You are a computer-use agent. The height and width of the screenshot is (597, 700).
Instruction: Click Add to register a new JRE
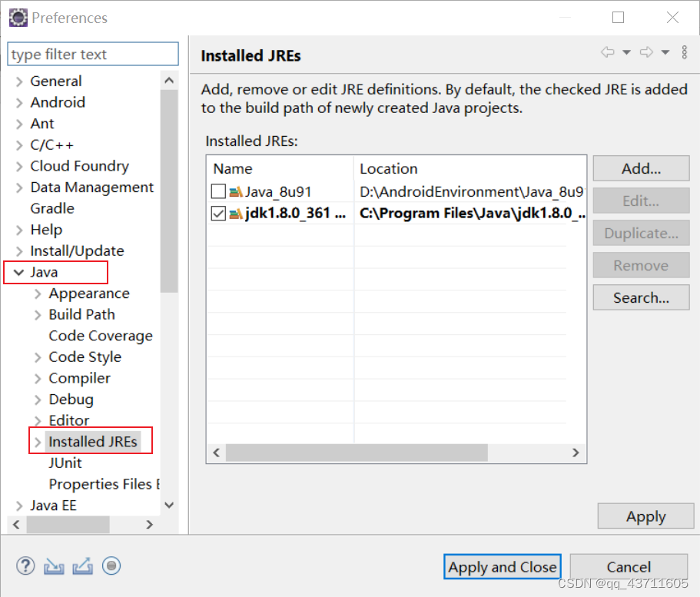pyautogui.click(x=641, y=168)
